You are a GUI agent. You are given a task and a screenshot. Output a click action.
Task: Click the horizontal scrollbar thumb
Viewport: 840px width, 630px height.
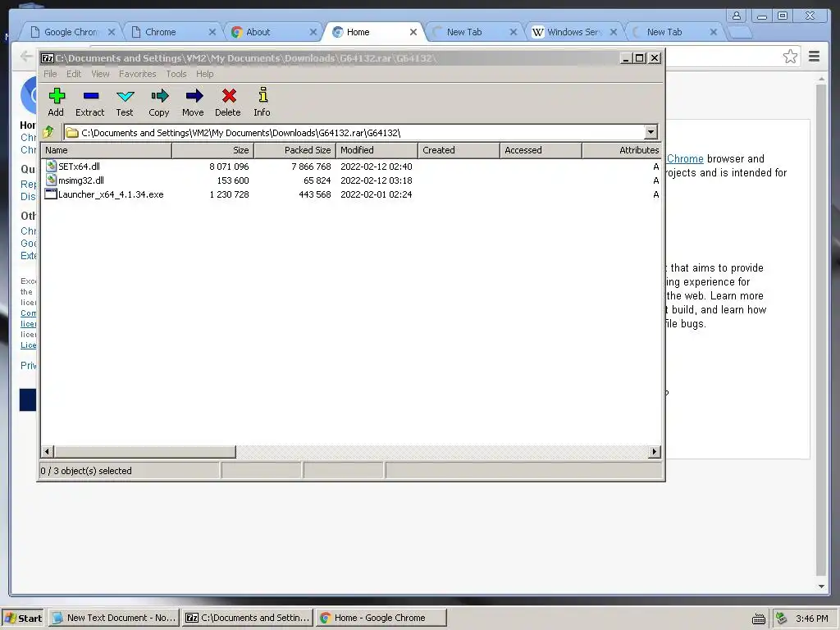click(x=144, y=452)
